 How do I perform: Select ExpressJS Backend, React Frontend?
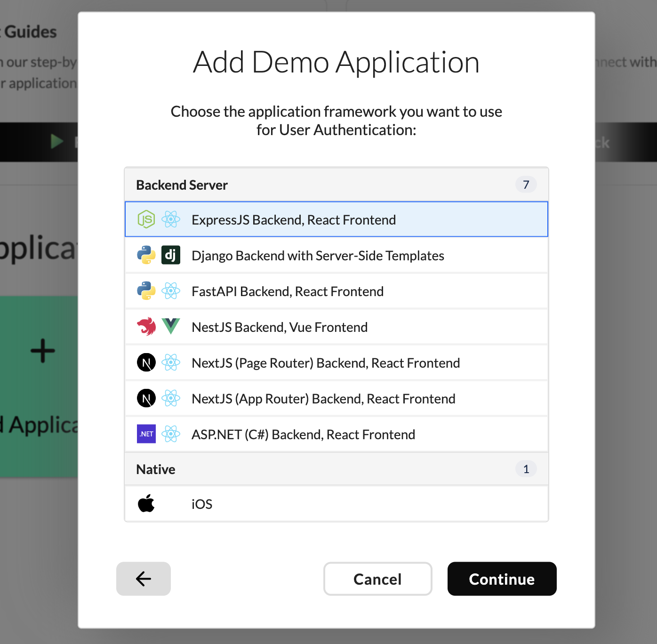(x=337, y=219)
